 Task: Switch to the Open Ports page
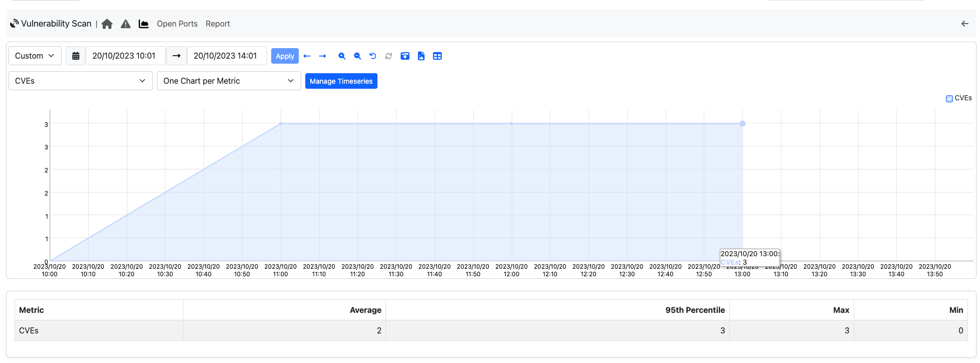pos(177,24)
